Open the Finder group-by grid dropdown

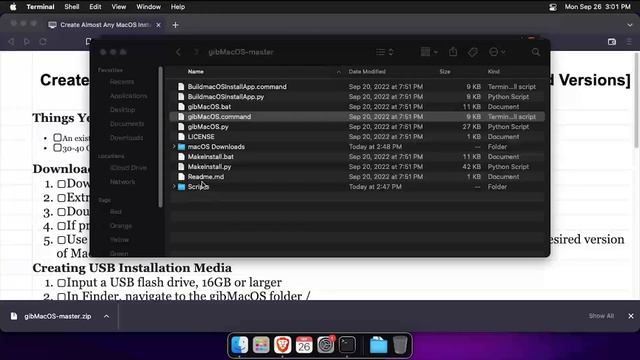point(429,52)
